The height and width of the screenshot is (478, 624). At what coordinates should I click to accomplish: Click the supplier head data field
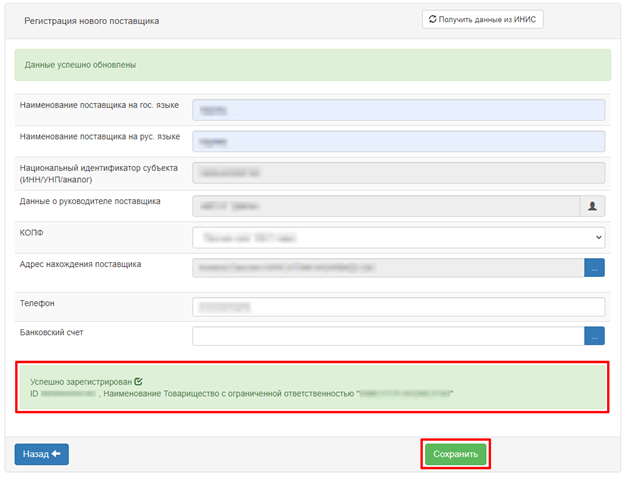386,206
